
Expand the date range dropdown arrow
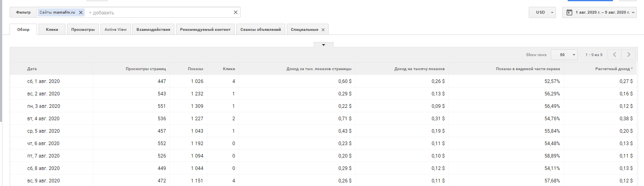coord(633,13)
